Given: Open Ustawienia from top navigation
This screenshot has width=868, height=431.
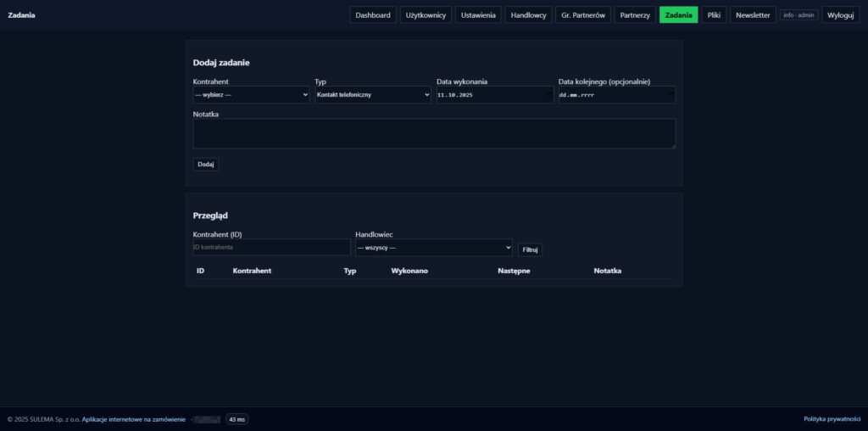Looking at the screenshot, I should click(x=478, y=15).
